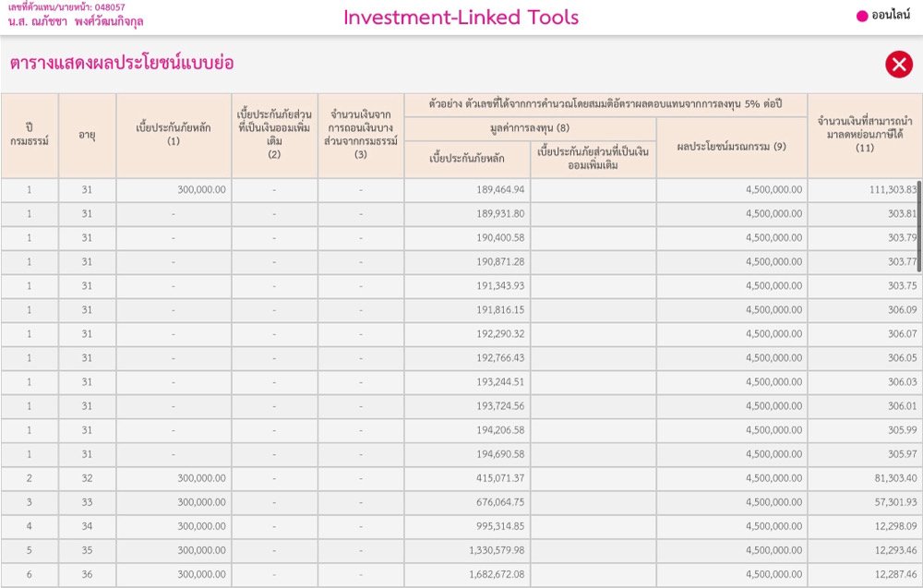This screenshot has height=588, width=923.
Task: Click the อายุ column header
Action: (87, 135)
